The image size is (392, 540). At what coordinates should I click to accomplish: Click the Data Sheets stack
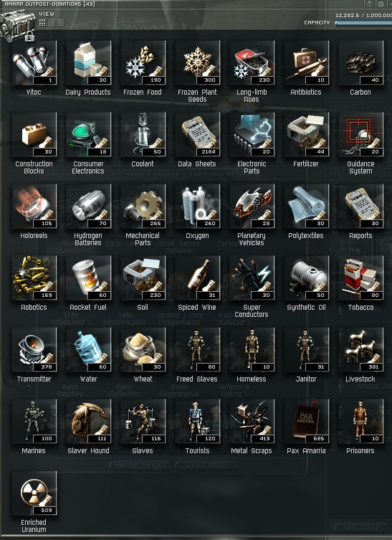click(x=197, y=135)
